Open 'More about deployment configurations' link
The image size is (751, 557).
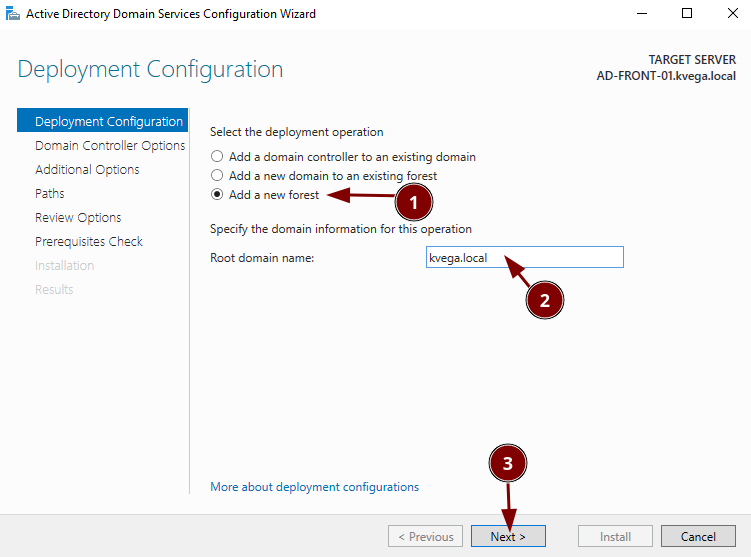(x=314, y=487)
